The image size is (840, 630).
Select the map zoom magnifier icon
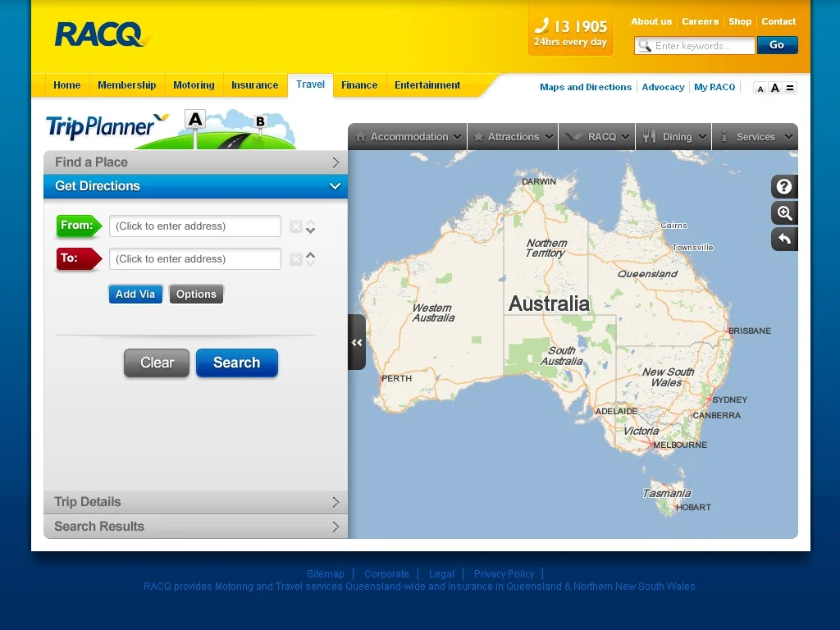click(784, 212)
